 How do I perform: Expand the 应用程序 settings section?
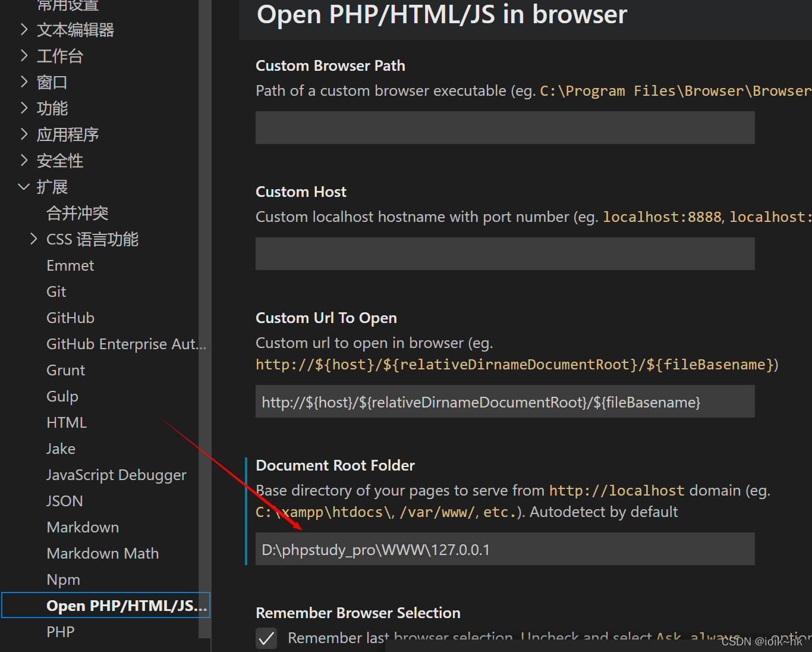(24, 134)
